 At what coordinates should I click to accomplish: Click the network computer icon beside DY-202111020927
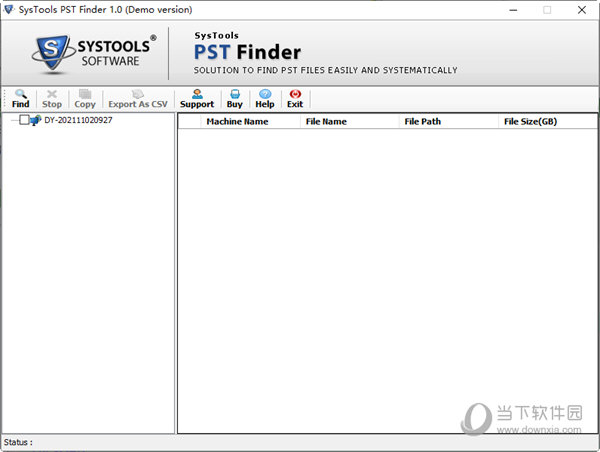35,120
